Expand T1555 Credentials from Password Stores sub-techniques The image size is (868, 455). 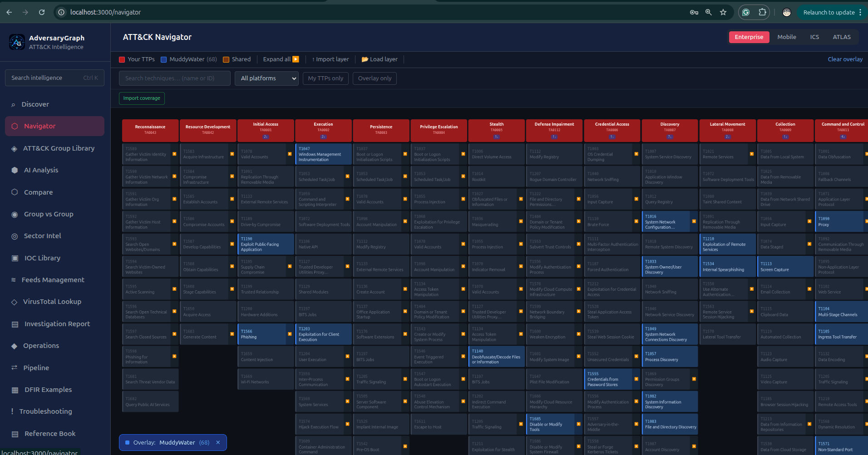point(636,379)
